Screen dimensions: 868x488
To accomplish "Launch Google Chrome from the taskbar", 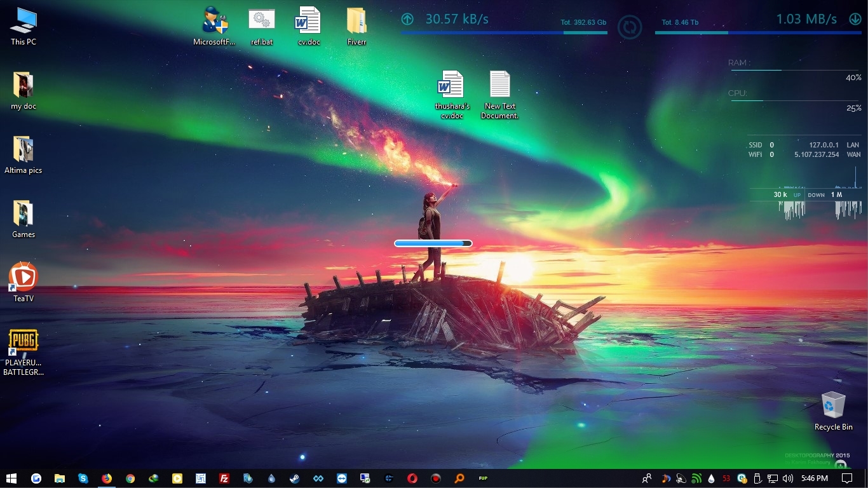I will pos(130,478).
